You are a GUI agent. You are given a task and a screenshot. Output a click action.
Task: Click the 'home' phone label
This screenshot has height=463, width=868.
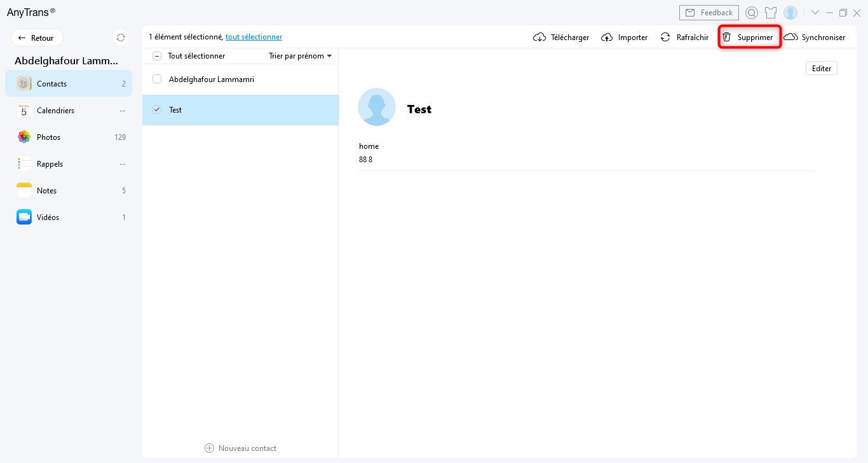click(369, 146)
